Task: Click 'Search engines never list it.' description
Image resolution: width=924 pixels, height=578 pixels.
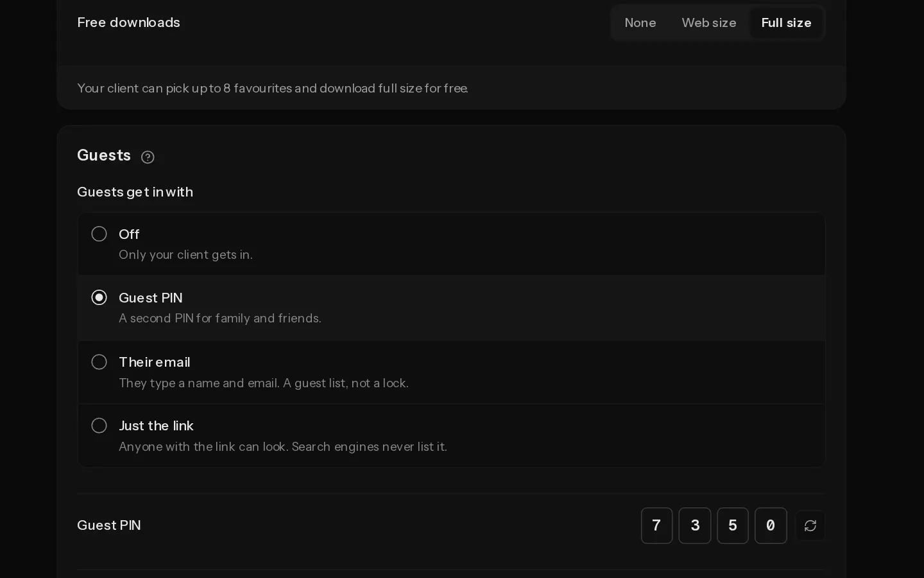Action: click(x=369, y=447)
